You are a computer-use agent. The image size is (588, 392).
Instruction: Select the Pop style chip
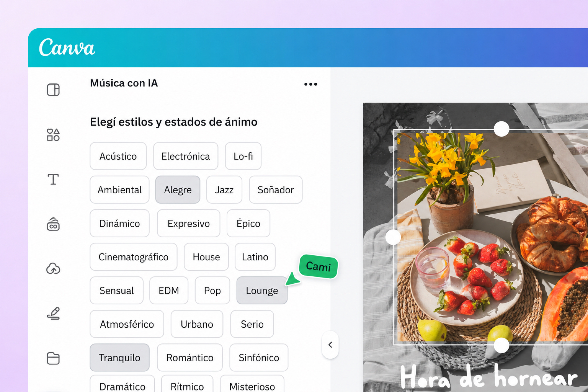[212, 290]
